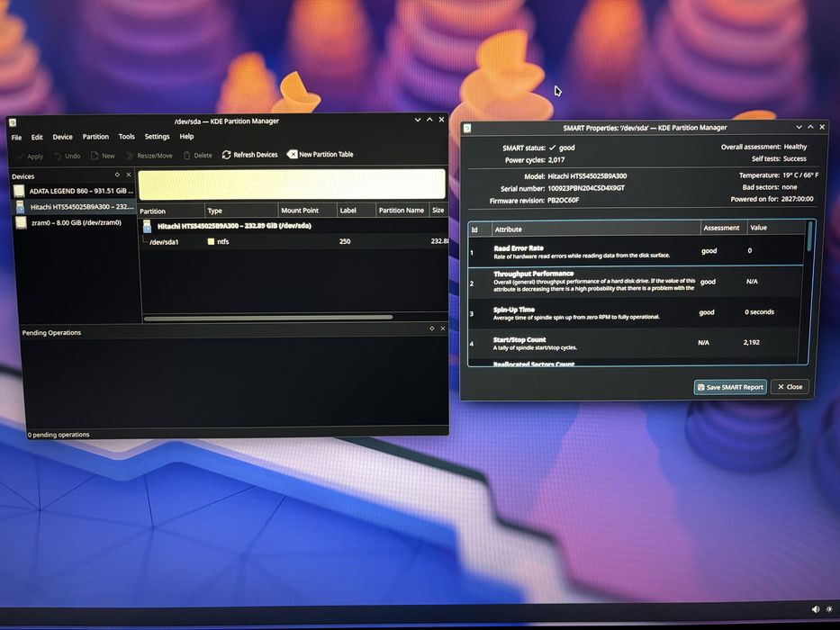Minimize the SMART Properties window
Image resolution: width=840 pixels, height=630 pixels.
point(799,127)
